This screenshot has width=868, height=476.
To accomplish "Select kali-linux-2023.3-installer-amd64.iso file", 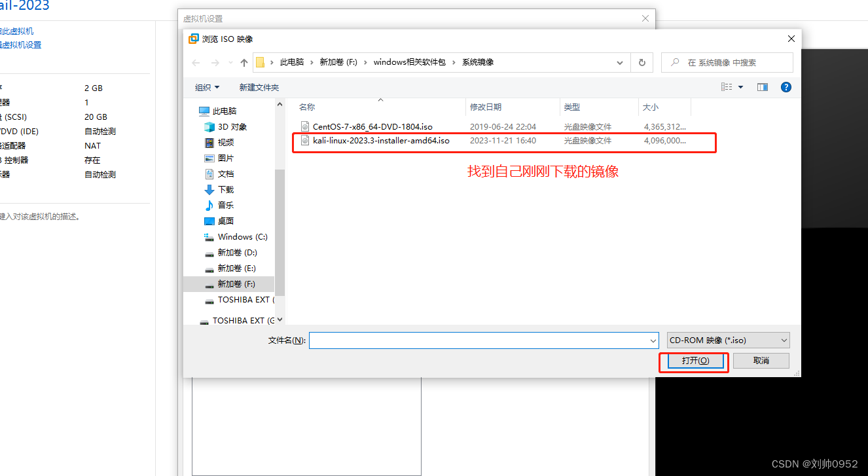I will [381, 140].
